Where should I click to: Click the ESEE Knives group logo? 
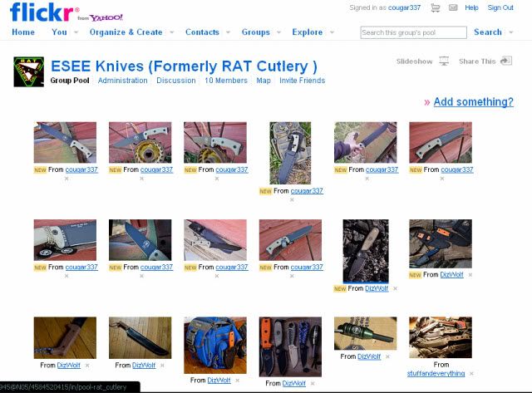pos(28,71)
